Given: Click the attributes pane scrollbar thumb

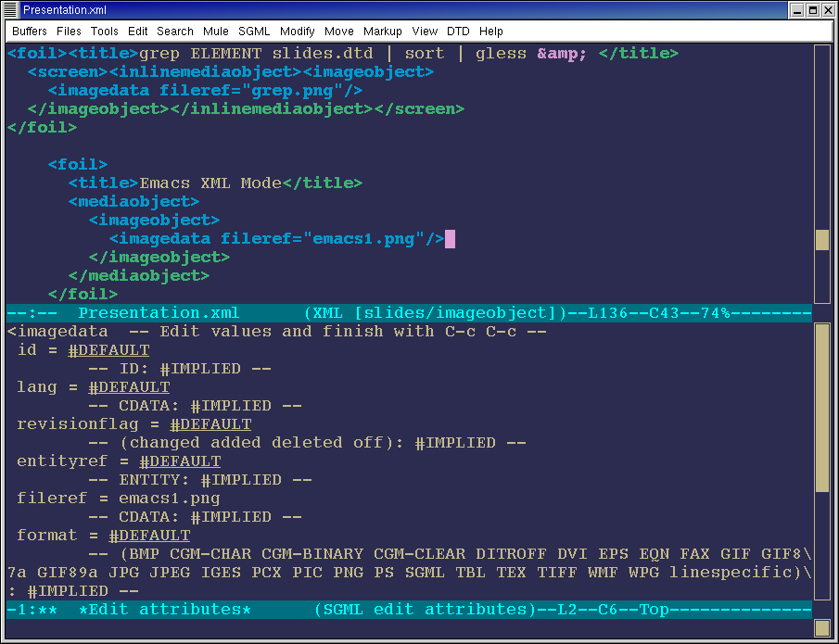Looking at the screenshot, I should click(821, 408).
